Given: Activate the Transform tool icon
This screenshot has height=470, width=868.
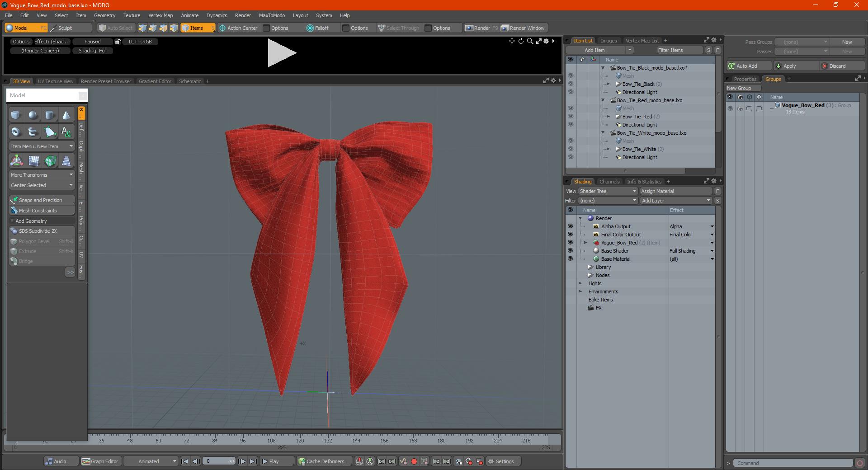Looking at the screenshot, I should point(17,161).
